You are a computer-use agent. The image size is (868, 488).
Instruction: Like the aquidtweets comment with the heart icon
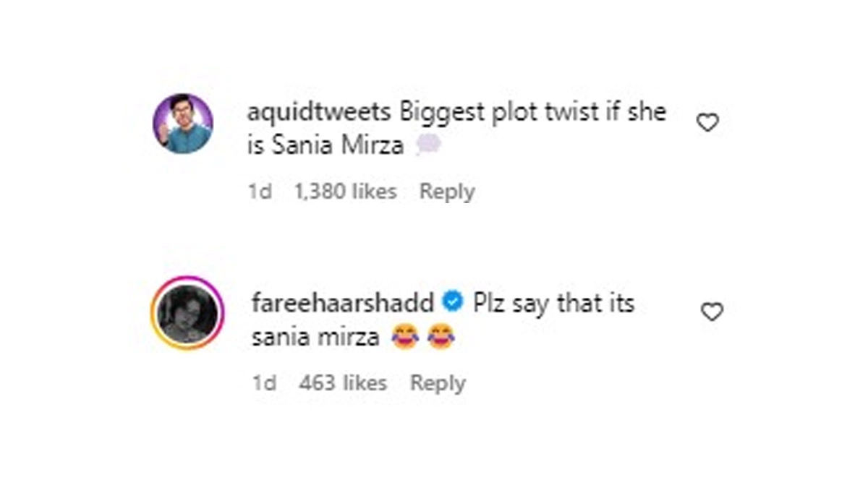(707, 124)
